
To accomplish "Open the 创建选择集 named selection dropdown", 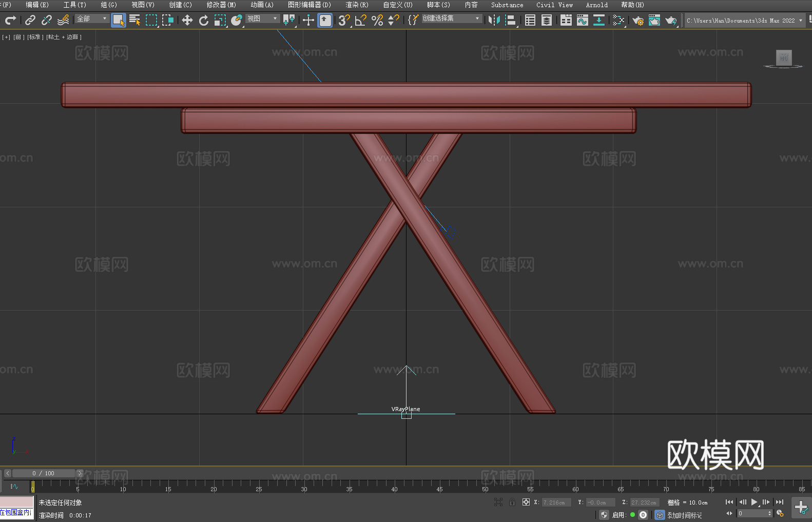I will (x=452, y=18).
